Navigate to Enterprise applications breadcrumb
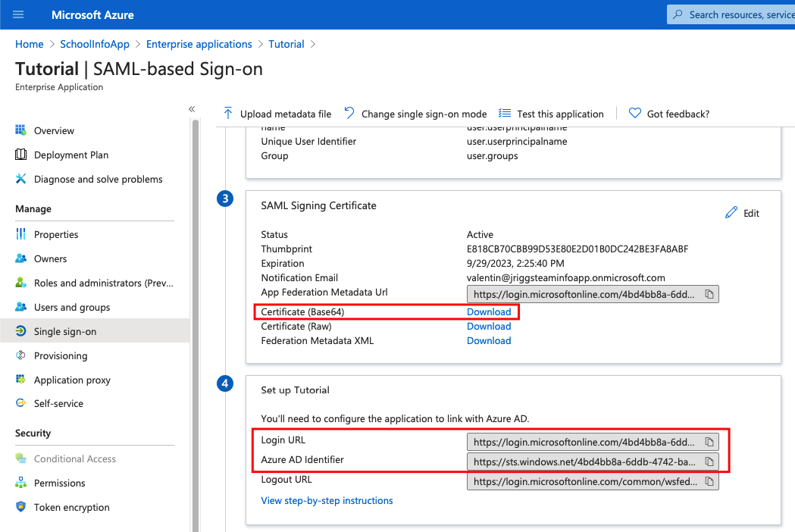This screenshot has width=795, height=532. (199, 44)
